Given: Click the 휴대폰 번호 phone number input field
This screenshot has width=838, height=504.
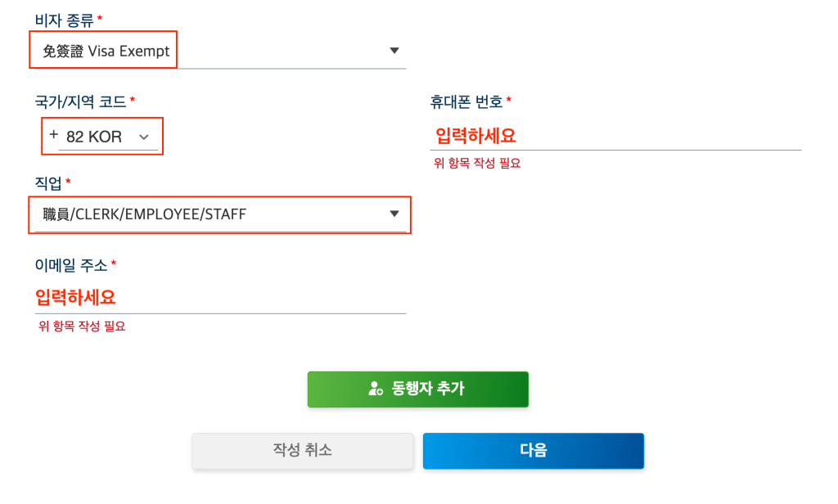Looking at the screenshot, I should point(615,136).
